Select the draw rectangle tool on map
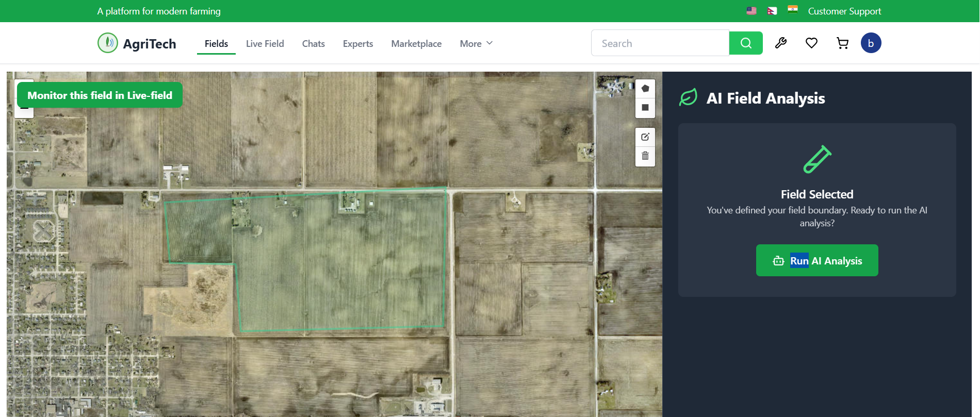Image resolution: width=980 pixels, height=417 pixels. click(645, 108)
